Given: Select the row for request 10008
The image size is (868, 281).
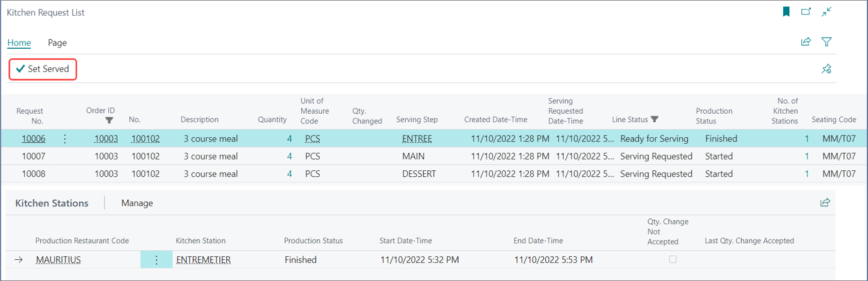Looking at the screenshot, I should pyautogui.click(x=434, y=174).
